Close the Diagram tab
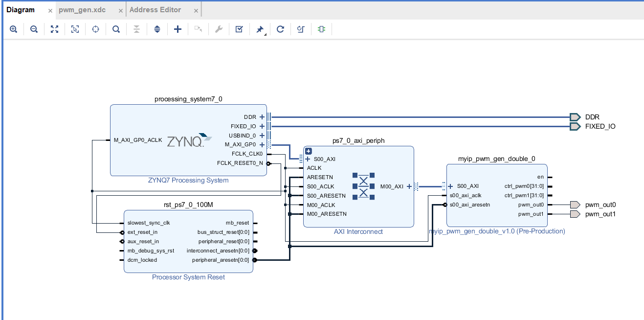 coord(50,11)
